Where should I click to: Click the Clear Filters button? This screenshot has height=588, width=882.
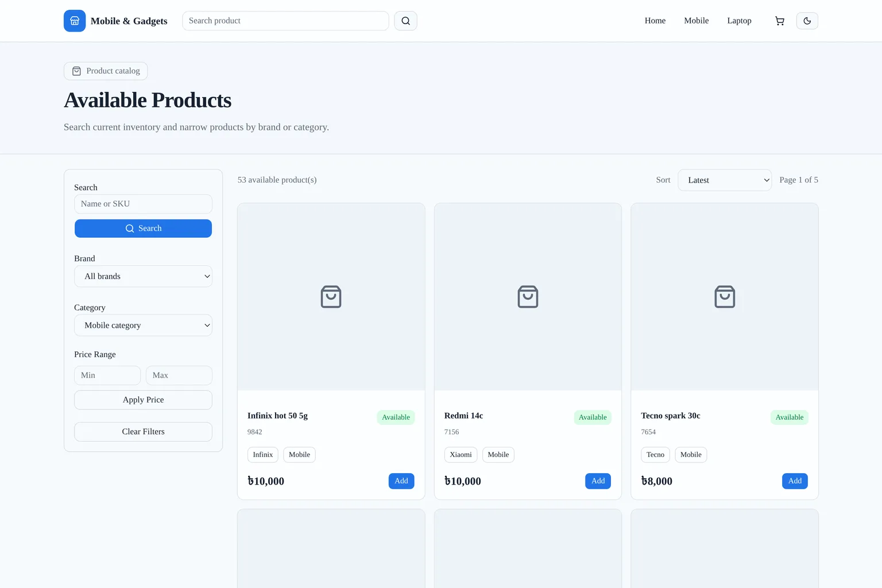click(x=143, y=432)
